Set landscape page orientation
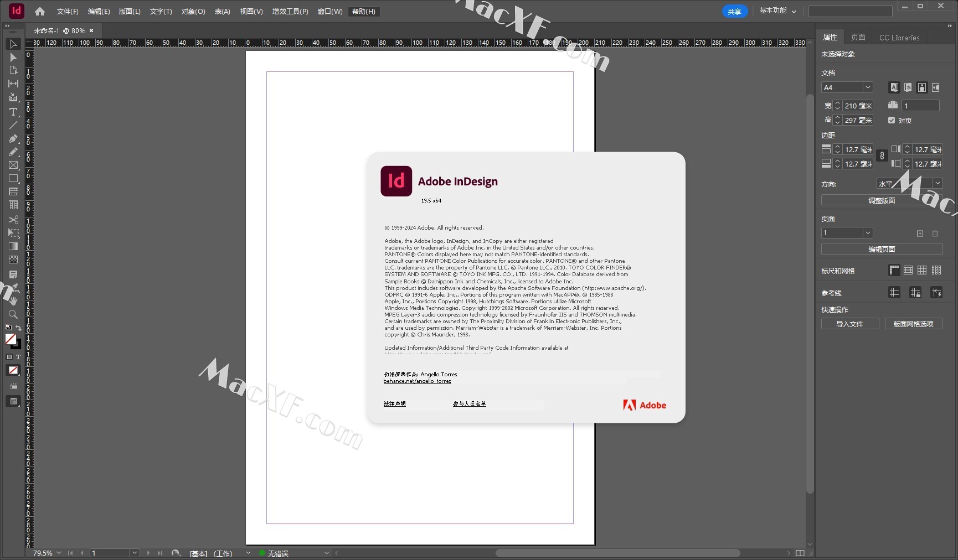This screenshot has height=560, width=958. pos(935,87)
